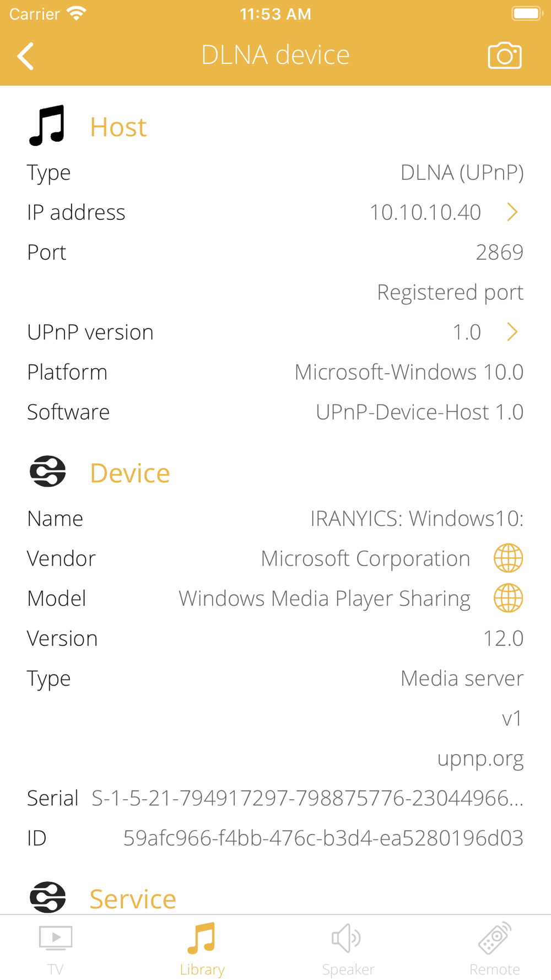Tap the Service section link icon
Screen dimensions: 551x980
[x=47, y=897]
